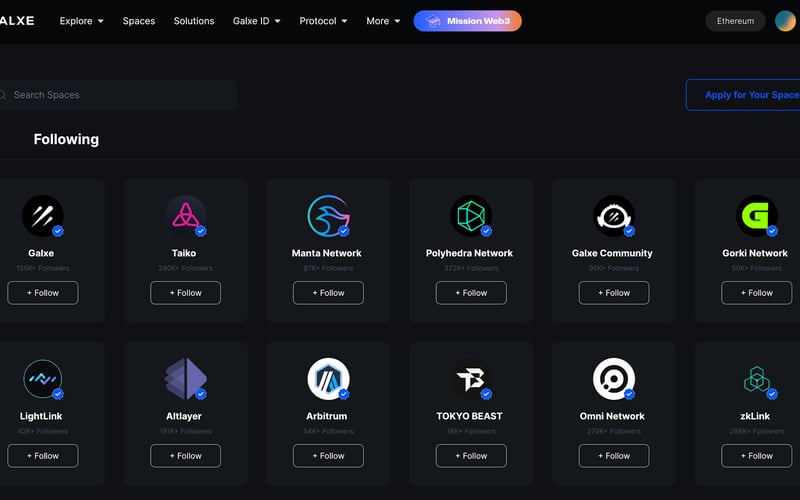Click verified badge on Taiko logo
Viewport: 800px width, 500px height.
pyautogui.click(x=201, y=231)
